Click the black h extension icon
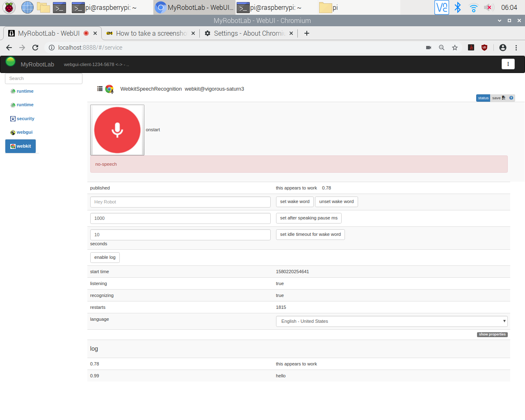Image resolution: width=525 pixels, height=420 pixels. pyautogui.click(x=471, y=48)
